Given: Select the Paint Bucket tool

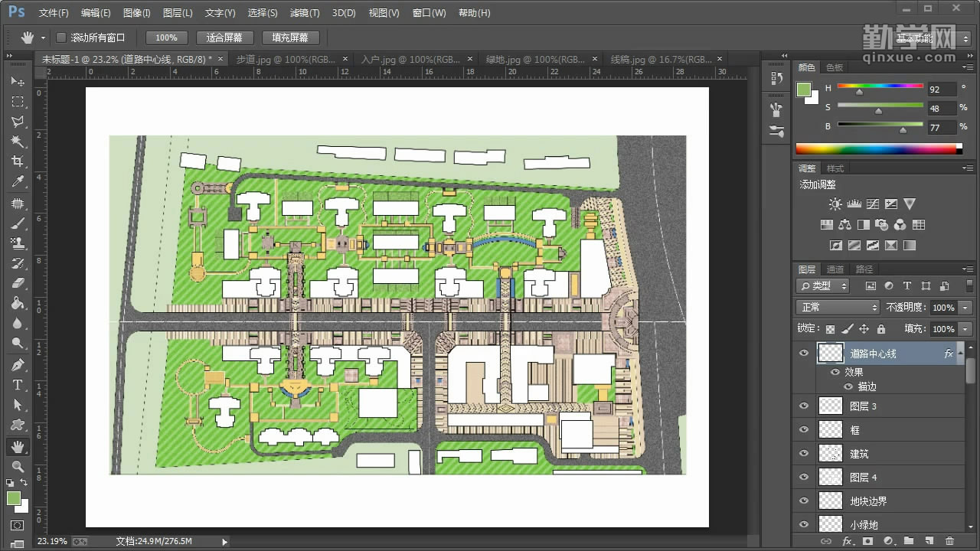Looking at the screenshot, I should click(17, 303).
